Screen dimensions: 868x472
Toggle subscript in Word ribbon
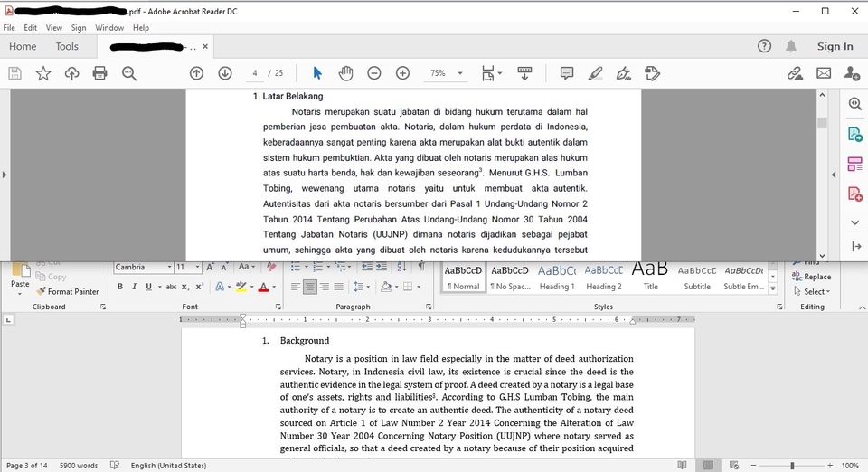(185, 287)
